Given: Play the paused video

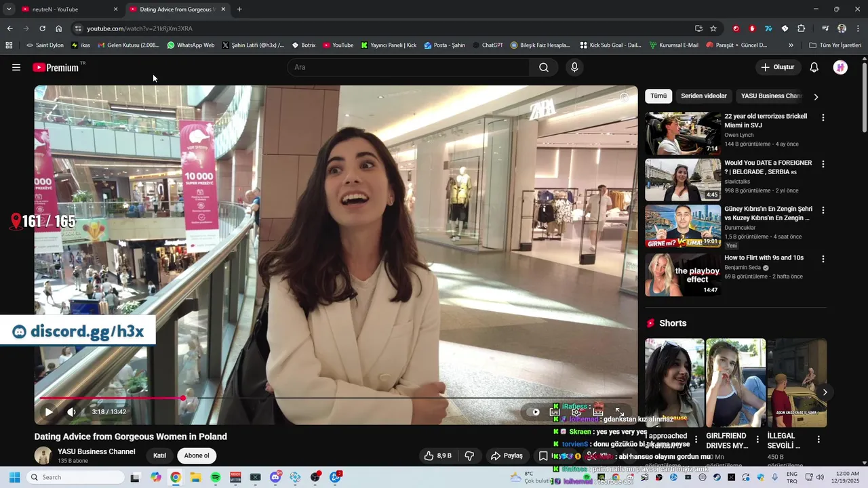Looking at the screenshot, I should coord(49,411).
